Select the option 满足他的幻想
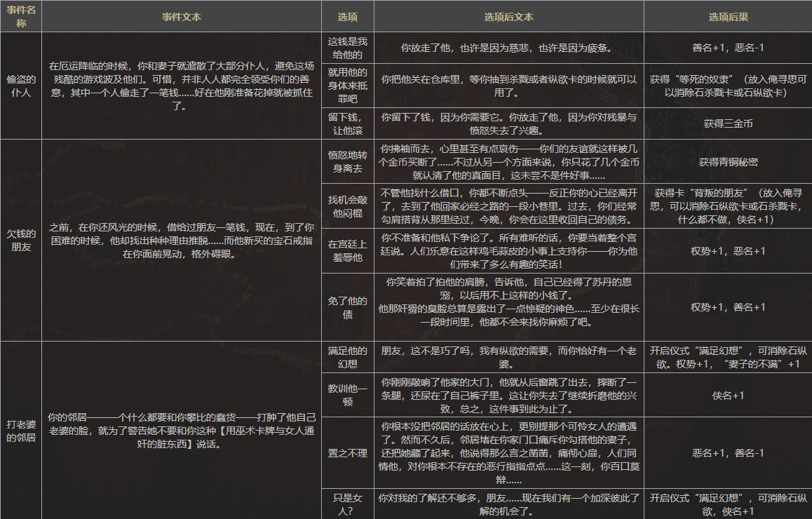The width and height of the screenshot is (812, 519). click(x=347, y=357)
